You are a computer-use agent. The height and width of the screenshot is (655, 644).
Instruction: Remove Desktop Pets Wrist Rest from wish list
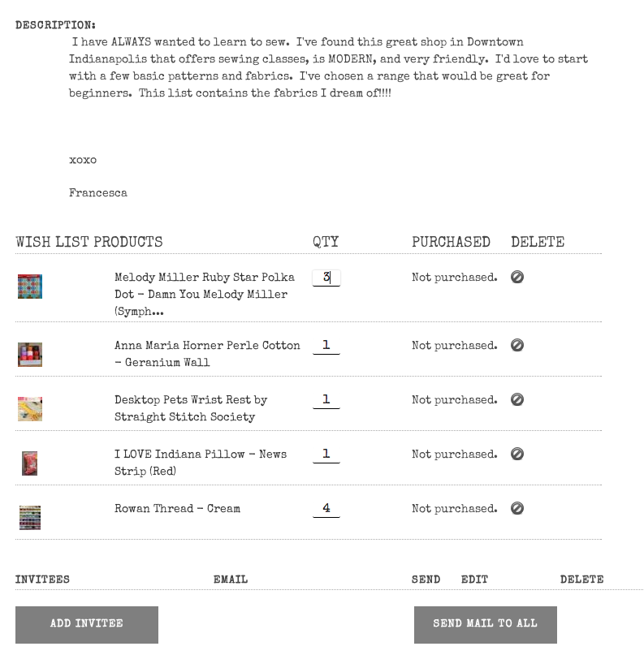[517, 400]
